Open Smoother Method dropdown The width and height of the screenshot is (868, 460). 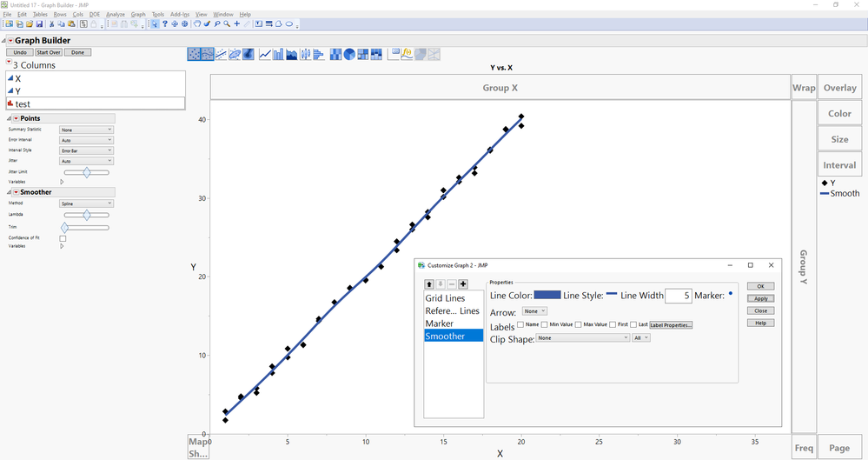coord(86,203)
